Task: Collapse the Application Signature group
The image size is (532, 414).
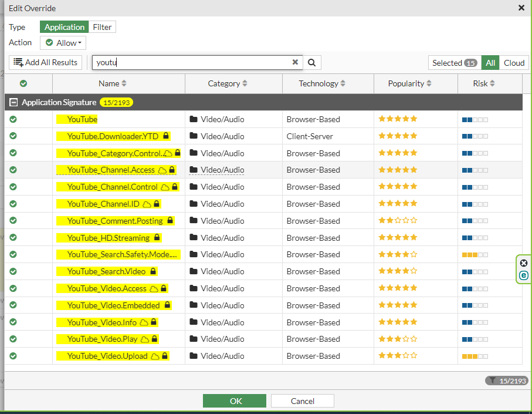Action: (13, 102)
